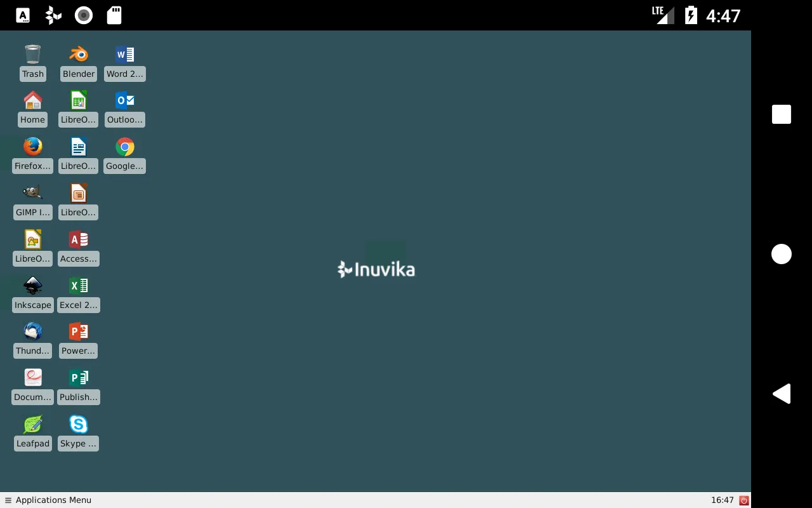Tap the Android home circle button
Viewport: 812px width, 508px height.
(782, 254)
